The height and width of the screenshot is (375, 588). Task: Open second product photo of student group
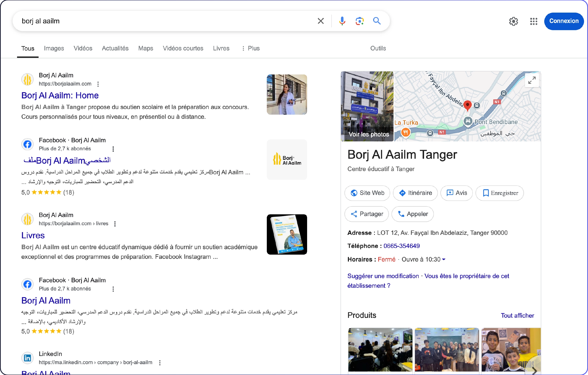[447, 350]
